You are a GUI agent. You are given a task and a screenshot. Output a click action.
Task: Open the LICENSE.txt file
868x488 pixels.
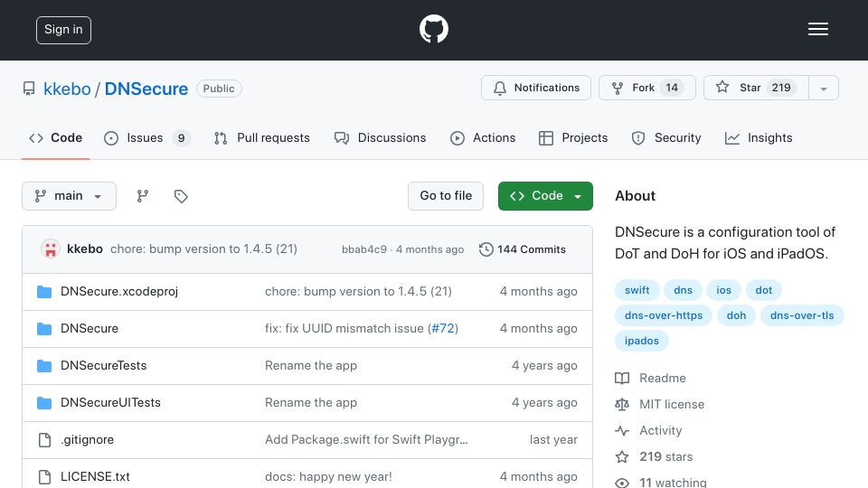pyautogui.click(x=95, y=477)
